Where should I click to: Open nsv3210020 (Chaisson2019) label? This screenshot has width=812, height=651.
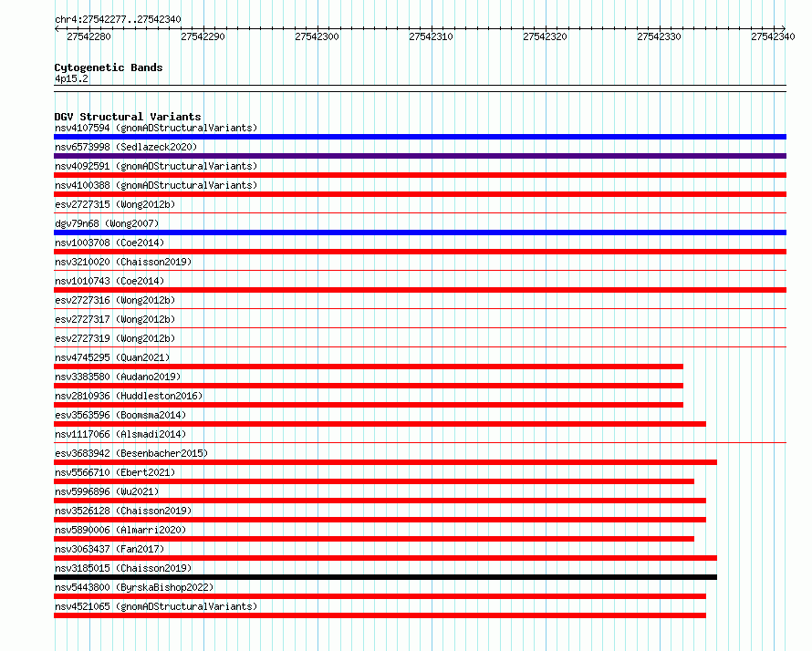coord(123,262)
